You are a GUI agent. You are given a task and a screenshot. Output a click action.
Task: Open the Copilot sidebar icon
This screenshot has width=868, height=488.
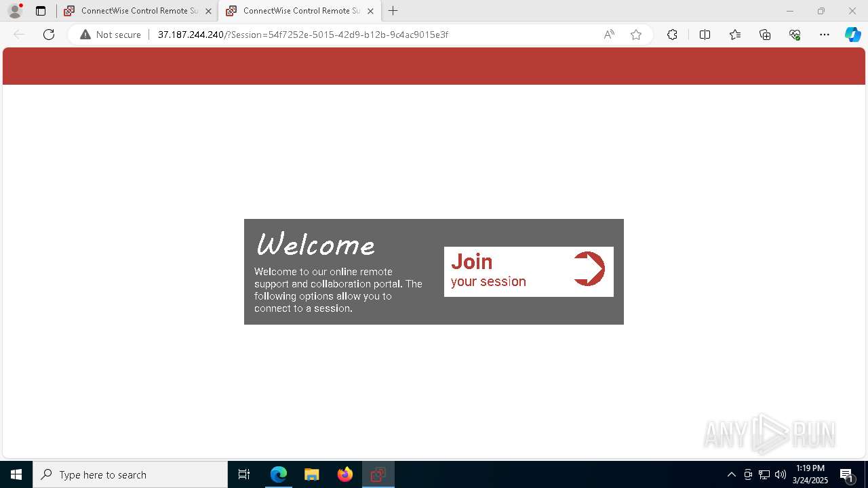[852, 35]
